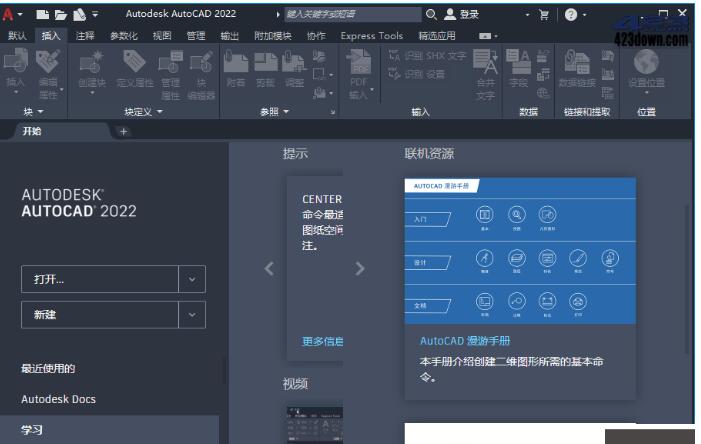Open the ribbon display mode dropdown after 精选应用
The image size is (701, 444).
point(488,36)
